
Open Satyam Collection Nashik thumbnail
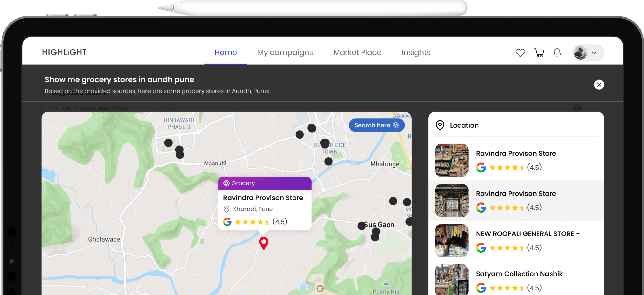(452, 280)
